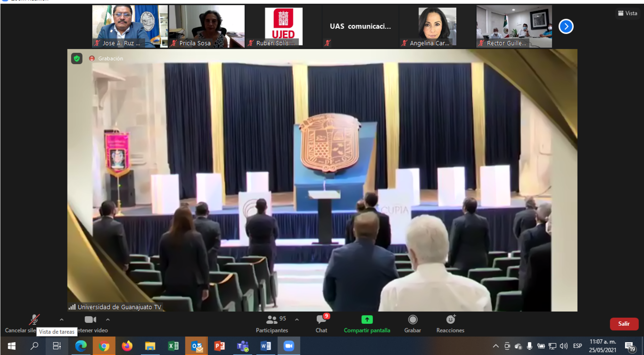Open Word from the taskbar
644x355 pixels.
pos(266,346)
